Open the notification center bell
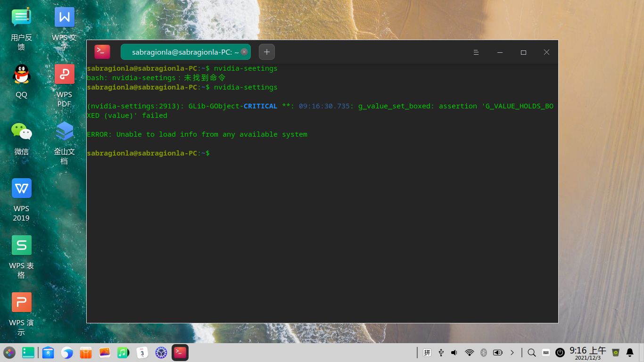This screenshot has width=644, height=362. (630, 353)
